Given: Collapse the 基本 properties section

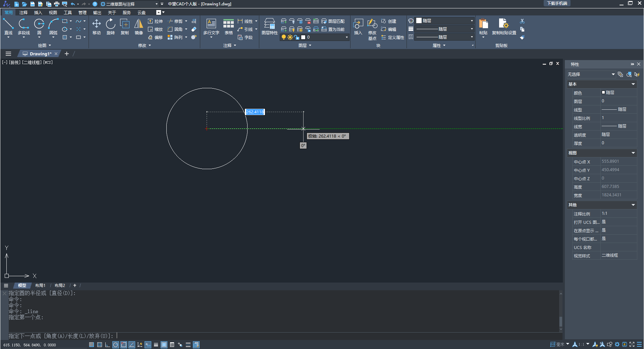Looking at the screenshot, I should coord(633,84).
